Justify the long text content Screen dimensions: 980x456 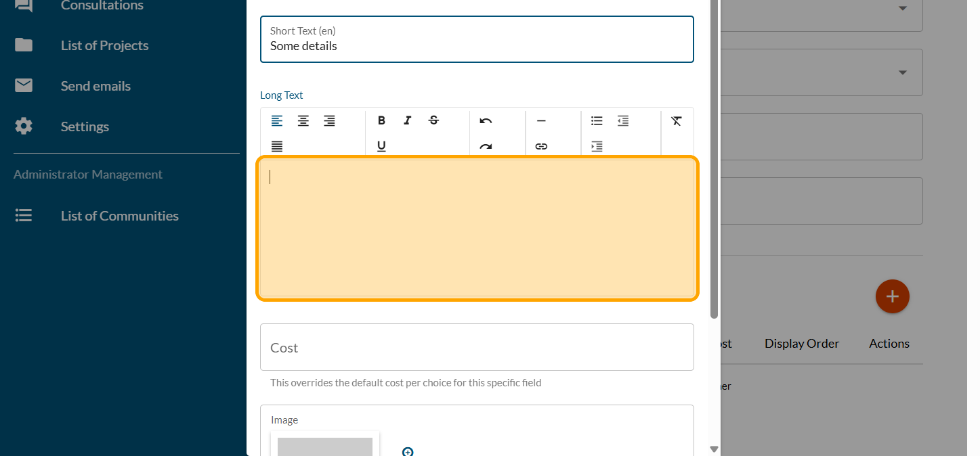[277, 146]
